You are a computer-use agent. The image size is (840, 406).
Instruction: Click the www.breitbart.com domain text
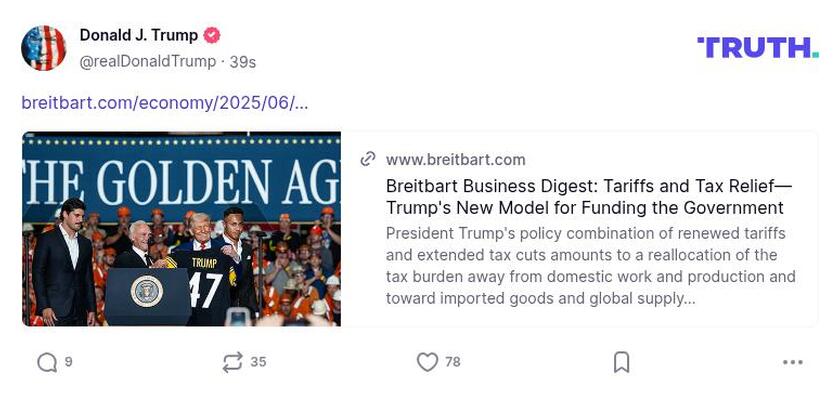point(455,159)
